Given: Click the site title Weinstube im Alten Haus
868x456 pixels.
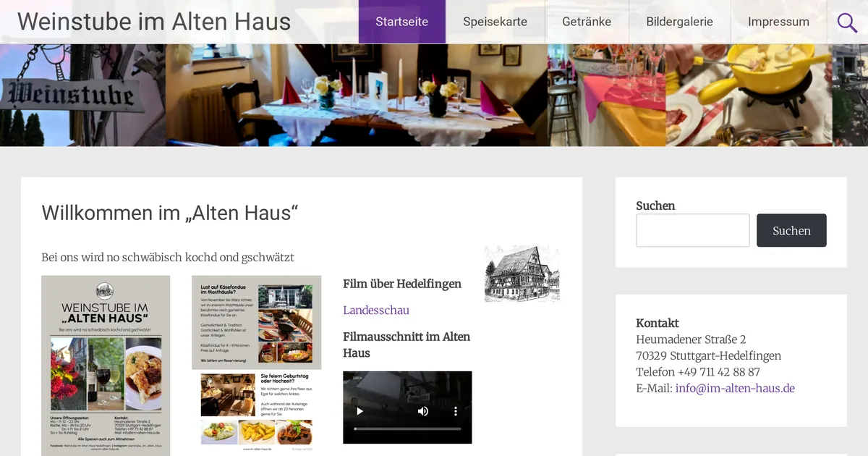Looking at the screenshot, I should tap(154, 22).
